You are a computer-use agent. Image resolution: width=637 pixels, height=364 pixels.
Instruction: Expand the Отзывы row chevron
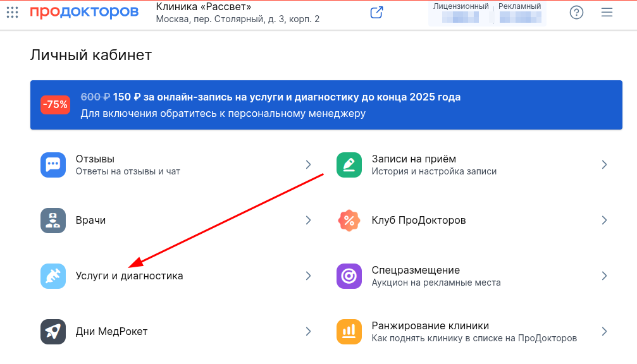308,165
